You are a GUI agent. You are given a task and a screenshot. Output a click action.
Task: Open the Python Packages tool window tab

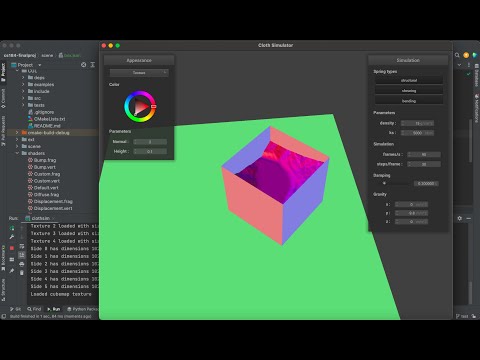click(82, 309)
